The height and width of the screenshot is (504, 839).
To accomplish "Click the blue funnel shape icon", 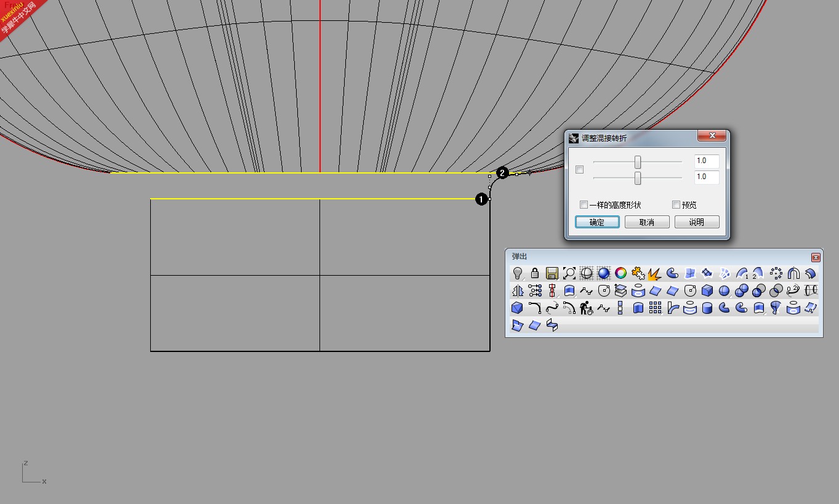I will [776, 308].
